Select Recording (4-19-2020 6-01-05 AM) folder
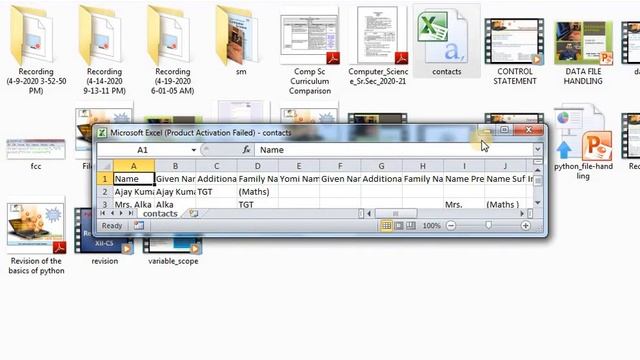This screenshot has height=360, width=640. pos(172,49)
